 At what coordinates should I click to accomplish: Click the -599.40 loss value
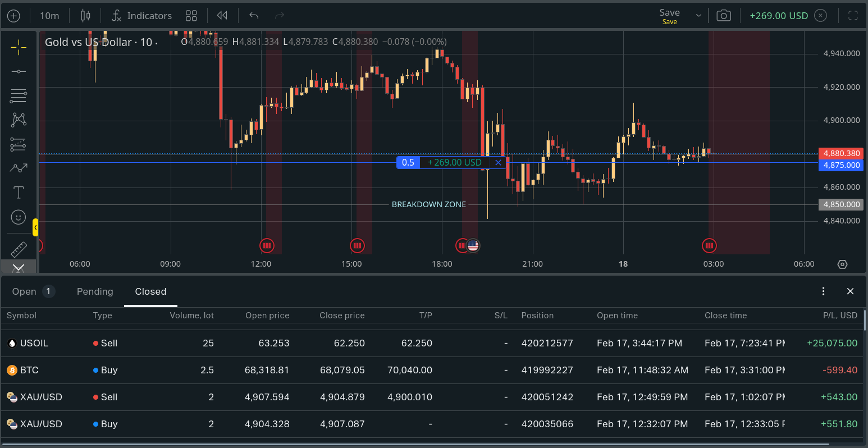840,370
